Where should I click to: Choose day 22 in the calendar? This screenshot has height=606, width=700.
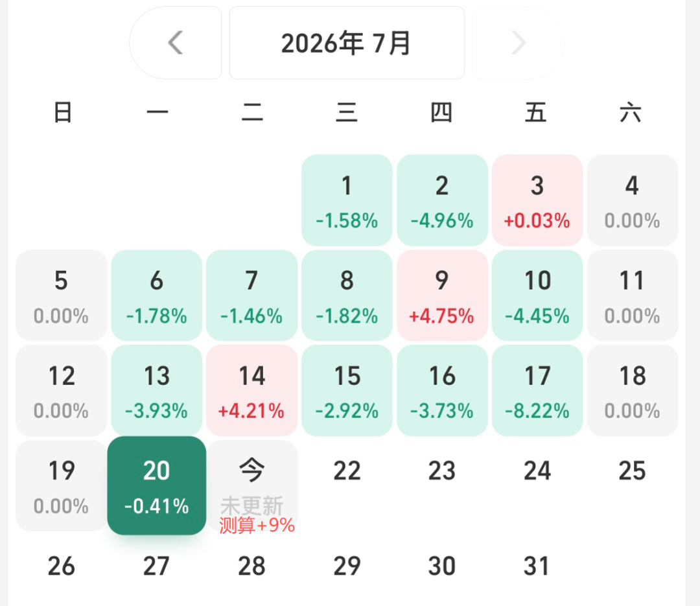click(347, 471)
